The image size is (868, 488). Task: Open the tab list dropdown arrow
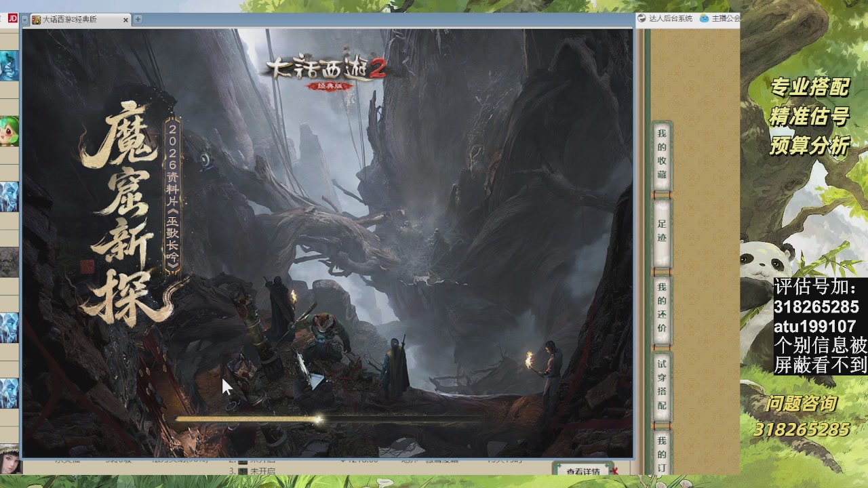pos(25,20)
